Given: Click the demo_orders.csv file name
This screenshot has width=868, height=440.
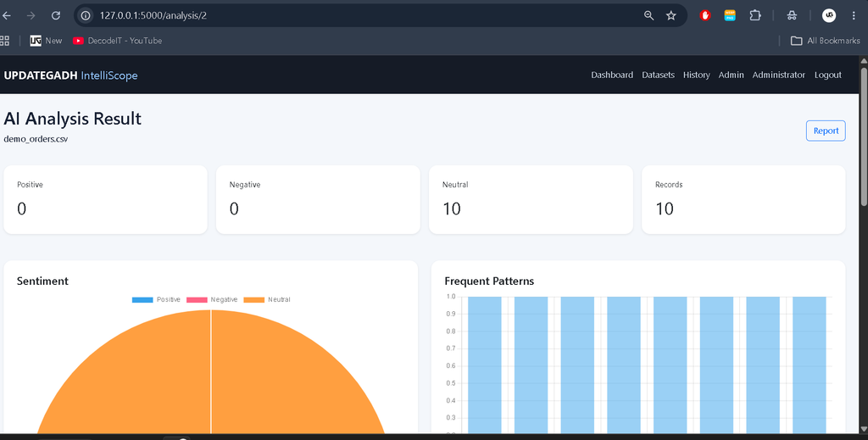Looking at the screenshot, I should point(36,139).
